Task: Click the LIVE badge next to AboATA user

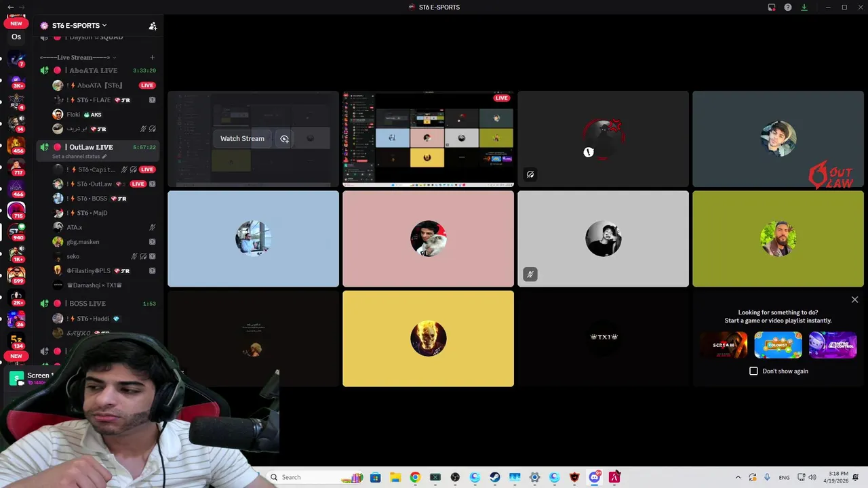Action: pyautogui.click(x=147, y=85)
